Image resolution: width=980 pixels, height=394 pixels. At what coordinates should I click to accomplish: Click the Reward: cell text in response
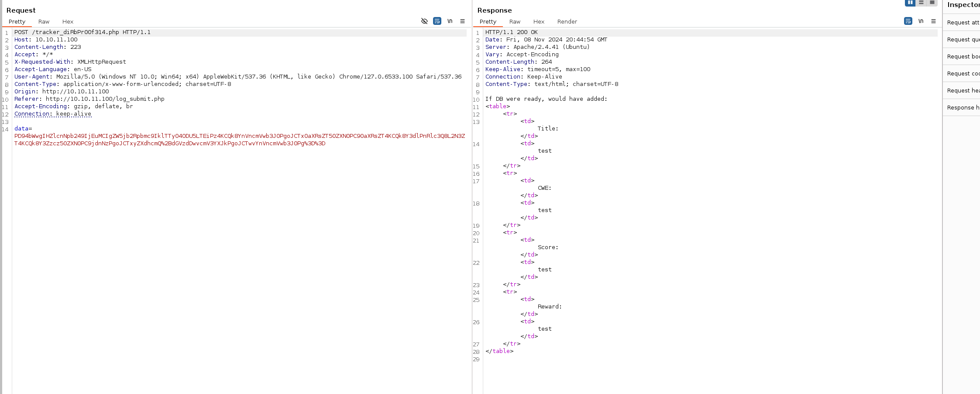pos(550,307)
